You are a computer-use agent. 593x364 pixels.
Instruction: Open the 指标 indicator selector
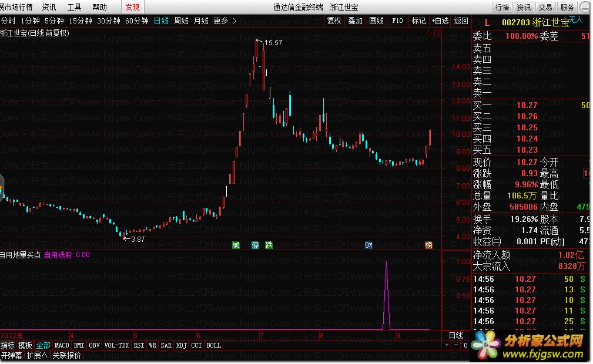pos(8,345)
